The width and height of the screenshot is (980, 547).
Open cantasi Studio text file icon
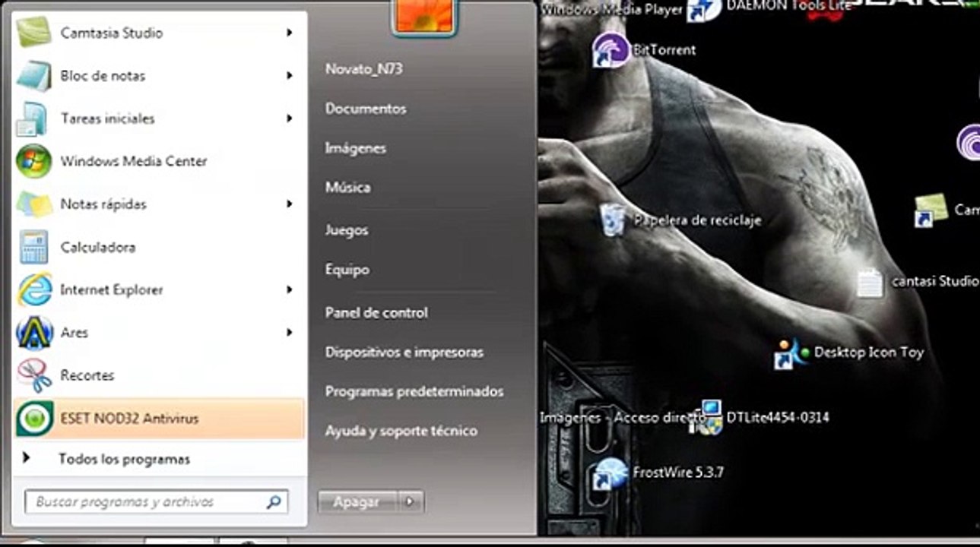tap(871, 282)
